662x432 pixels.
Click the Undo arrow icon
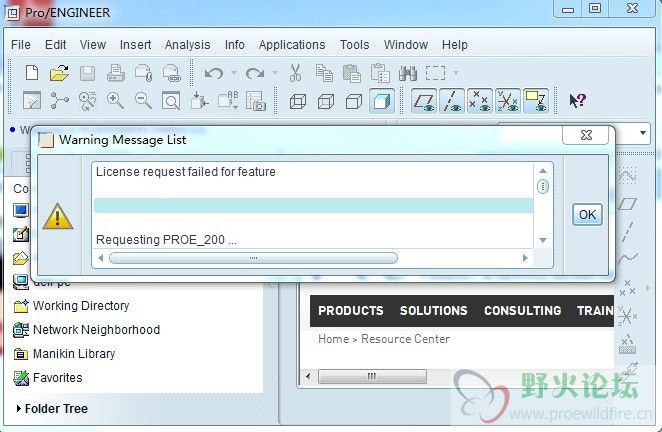[214, 74]
